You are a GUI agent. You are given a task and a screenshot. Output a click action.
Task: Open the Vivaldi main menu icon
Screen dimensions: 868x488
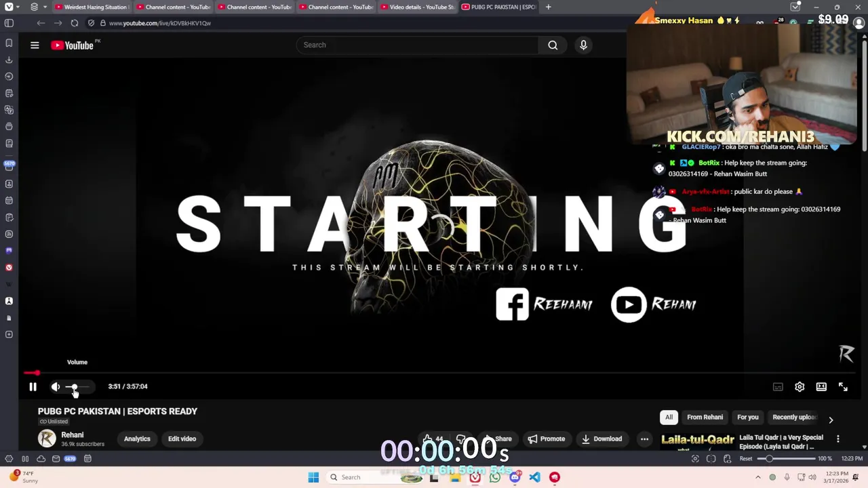pos(9,7)
